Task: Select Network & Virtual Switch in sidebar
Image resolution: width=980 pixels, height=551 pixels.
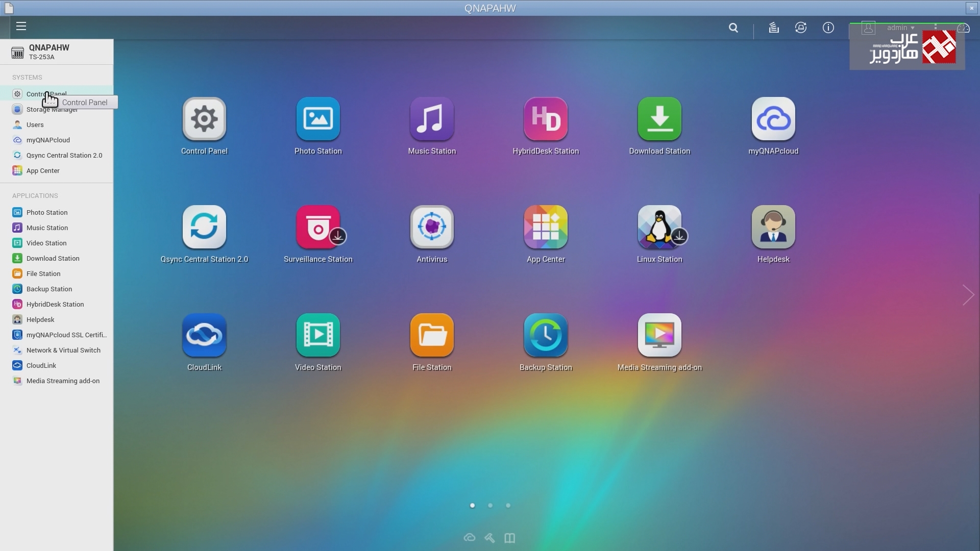Action: pyautogui.click(x=57, y=350)
